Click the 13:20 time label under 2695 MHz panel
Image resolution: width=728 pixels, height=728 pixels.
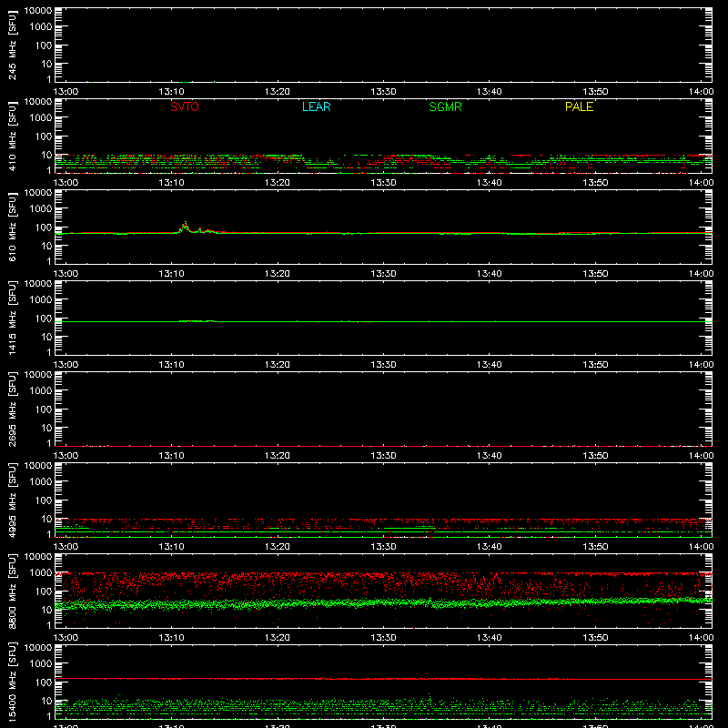(x=278, y=456)
